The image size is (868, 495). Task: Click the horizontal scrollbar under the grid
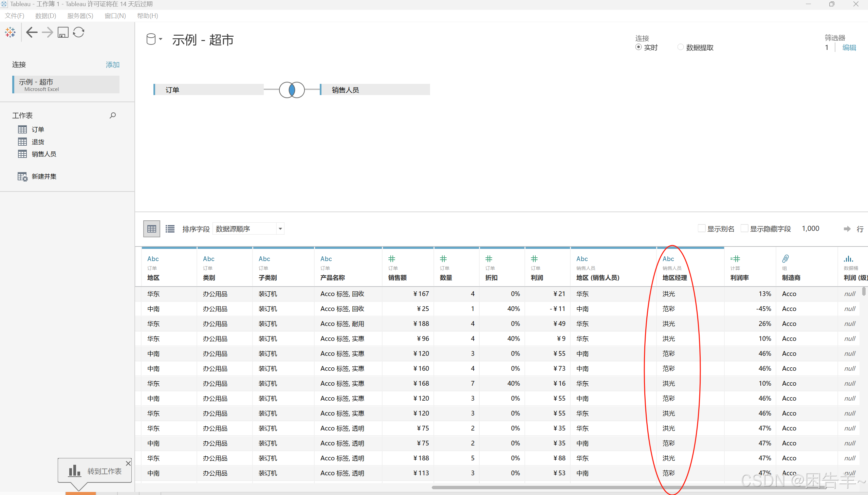[x=612, y=487]
